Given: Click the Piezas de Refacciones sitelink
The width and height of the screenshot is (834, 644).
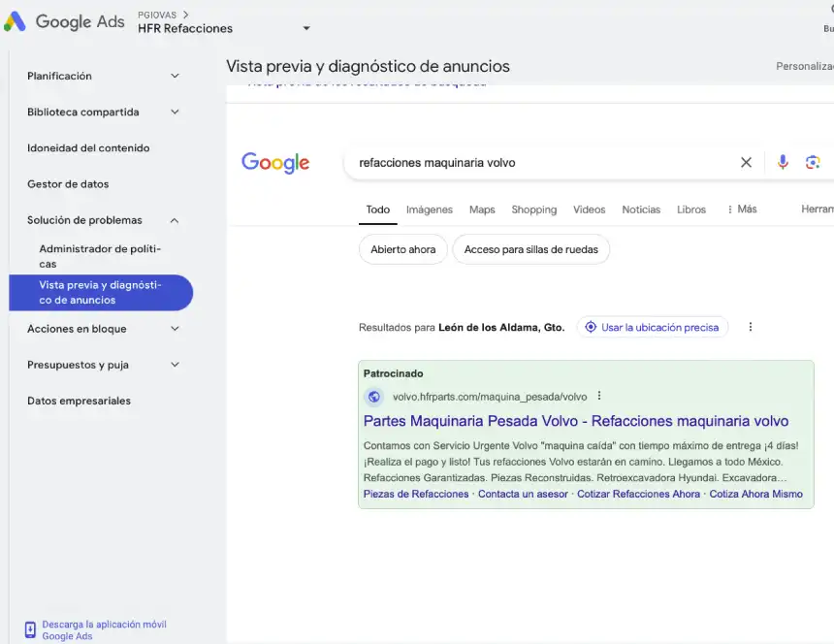Looking at the screenshot, I should coord(416,494).
